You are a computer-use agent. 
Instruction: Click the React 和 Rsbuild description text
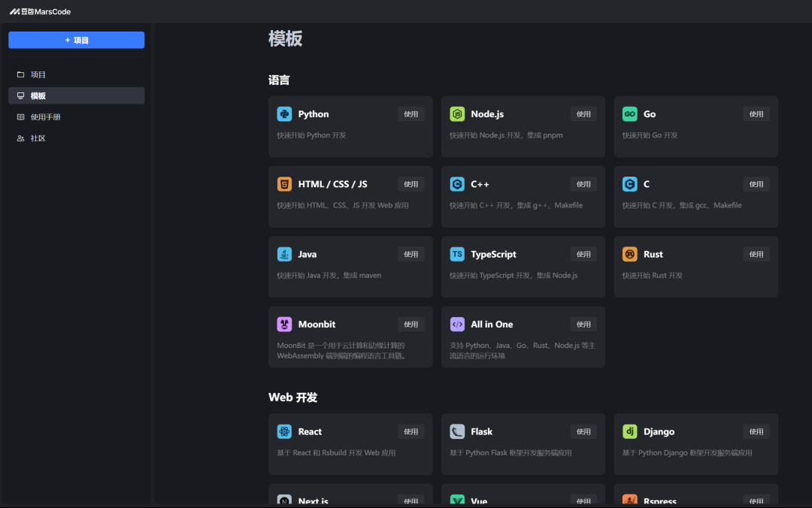tap(336, 452)
